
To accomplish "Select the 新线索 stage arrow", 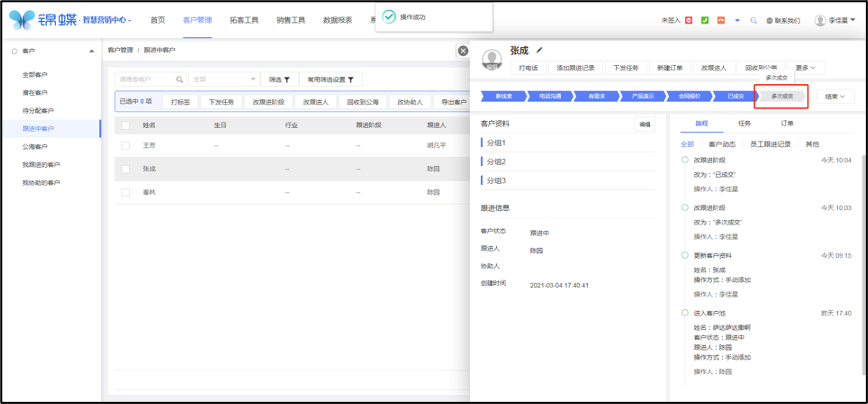I will coord(503,96).
